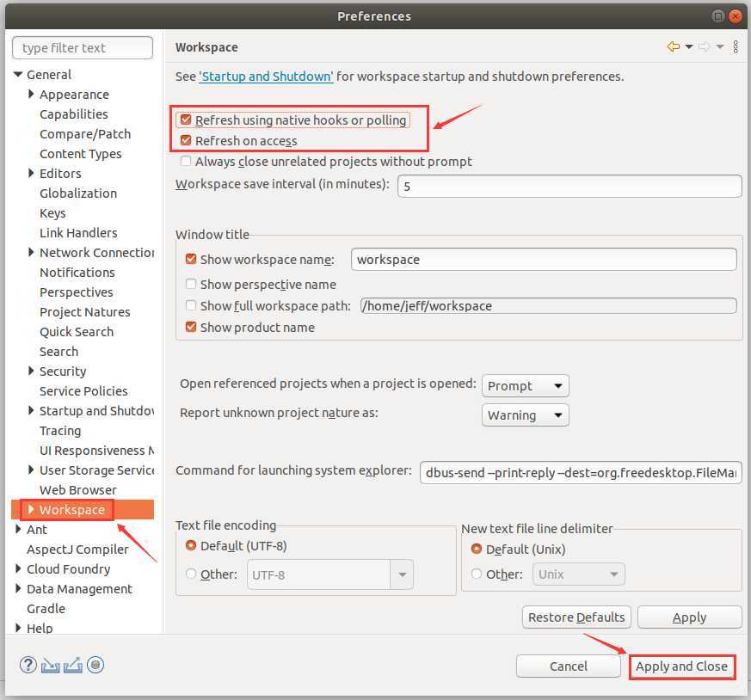Expand the Help tree node
This screenshot has width=751, height=700.
18,628
